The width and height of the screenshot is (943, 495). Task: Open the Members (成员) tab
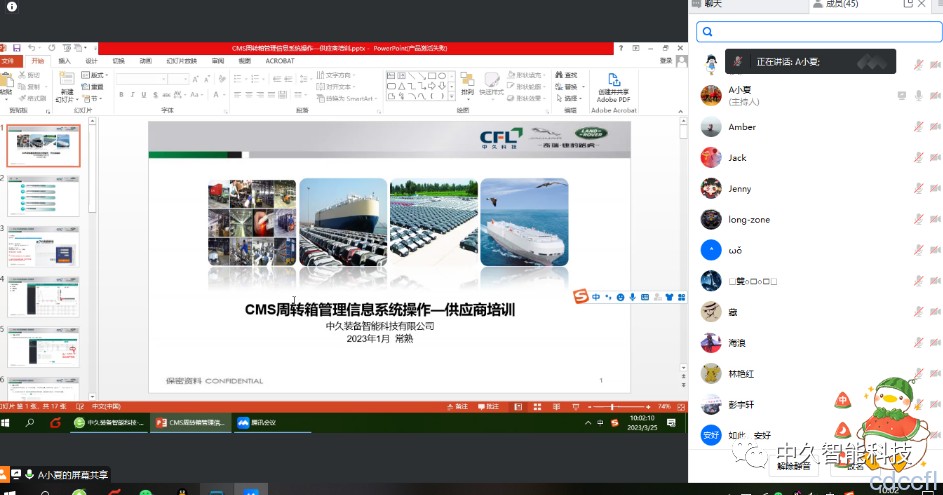click(x=834, y=5)
